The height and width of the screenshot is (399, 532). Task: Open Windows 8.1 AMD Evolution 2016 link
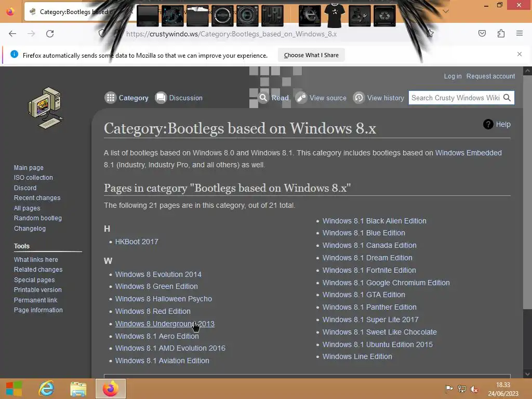(x=170, y=348)
